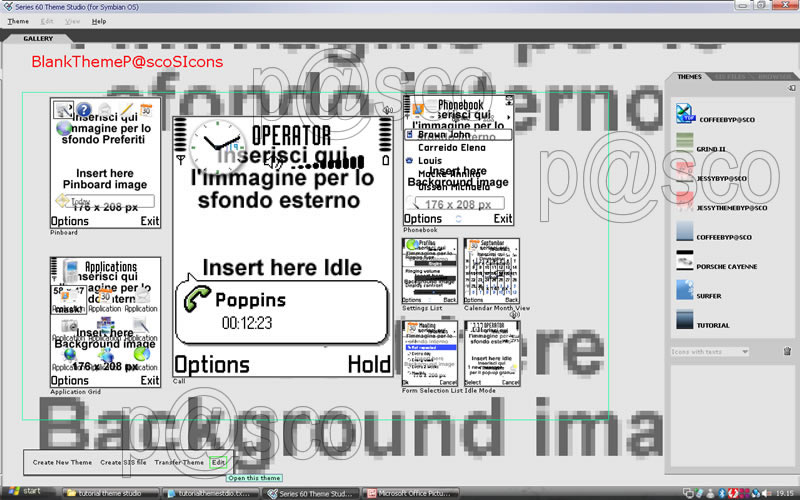The width and height of the screenshot is (800, 500).
Task: Switch to the BROWSER tab
Action: [x=774, y=77]
